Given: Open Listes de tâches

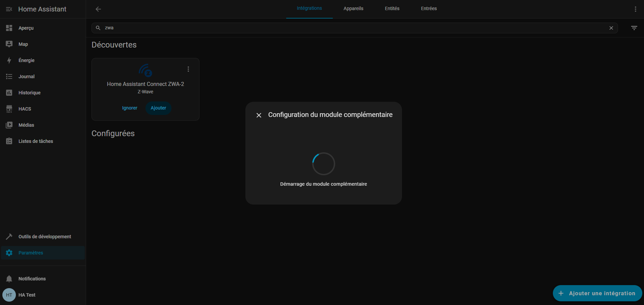Looking at the screenshot, I should pos(35,141).
